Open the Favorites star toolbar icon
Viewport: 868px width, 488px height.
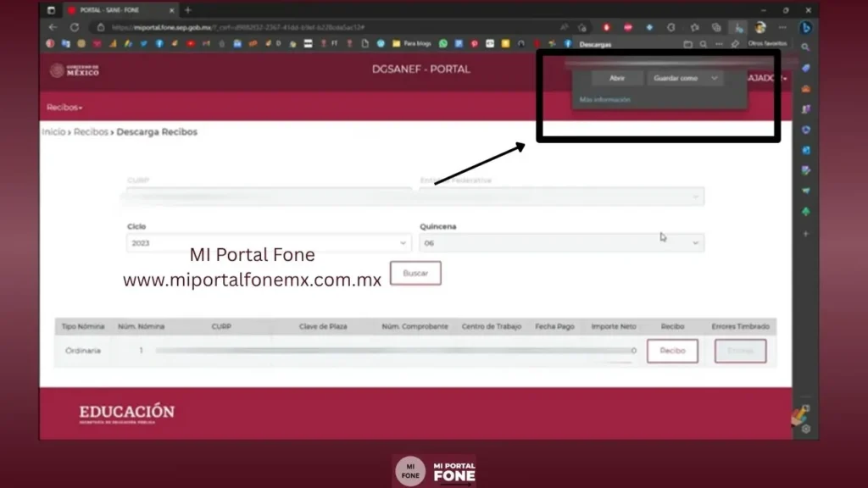click(695, 27)
